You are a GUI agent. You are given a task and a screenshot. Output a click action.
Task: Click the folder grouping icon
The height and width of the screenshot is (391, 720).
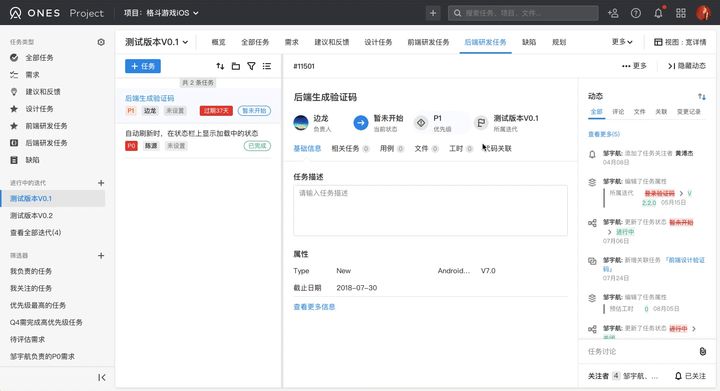[236, 66]
